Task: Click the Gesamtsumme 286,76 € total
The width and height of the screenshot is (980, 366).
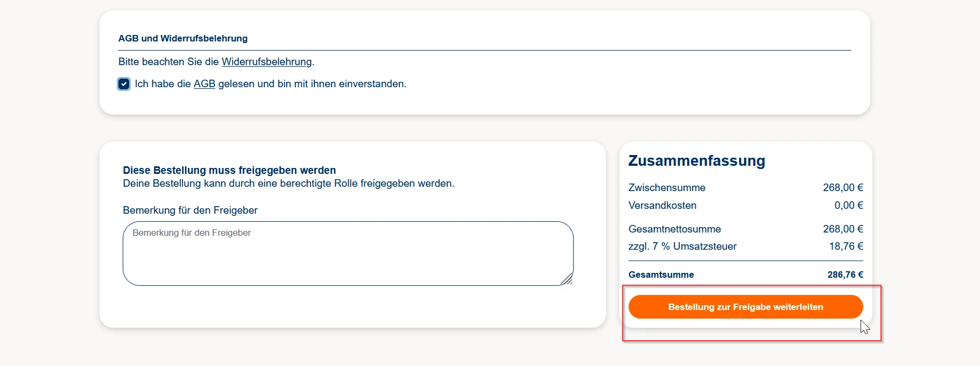Action: coord(845,275)
